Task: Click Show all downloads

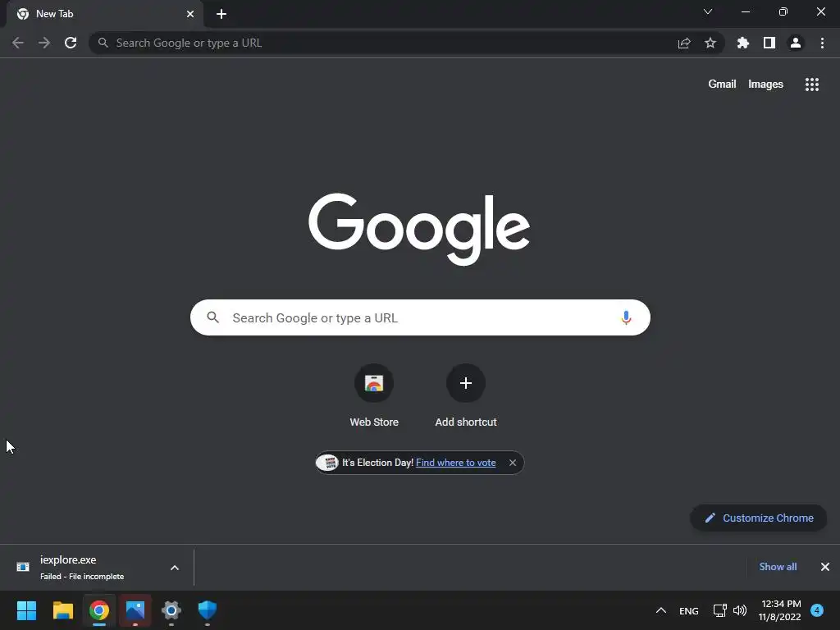Action: tap(778, 567)
